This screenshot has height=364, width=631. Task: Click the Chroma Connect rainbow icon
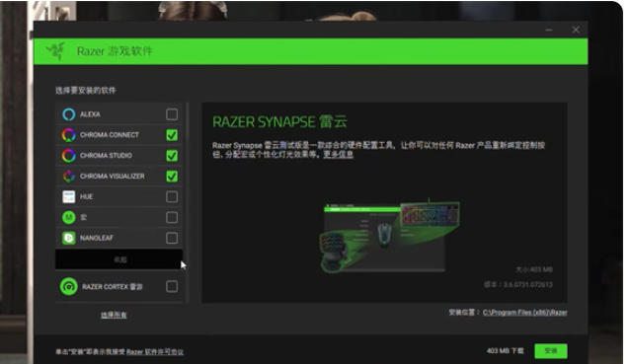click(x=69, y=135)
